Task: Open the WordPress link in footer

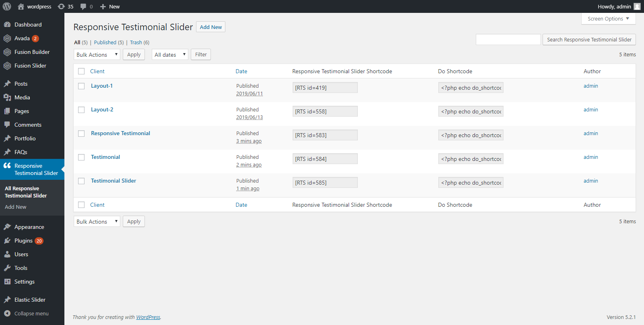Action: [x=148, y=317]
